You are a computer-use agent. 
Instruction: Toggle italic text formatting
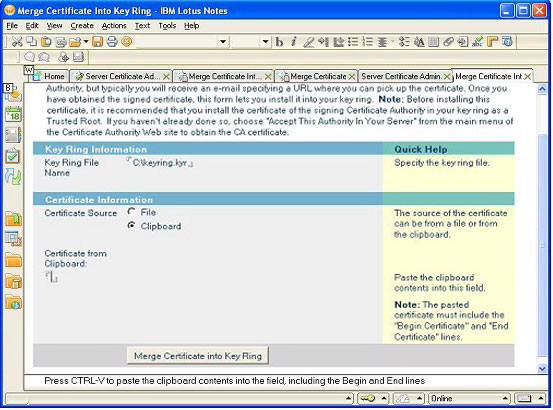293,42
